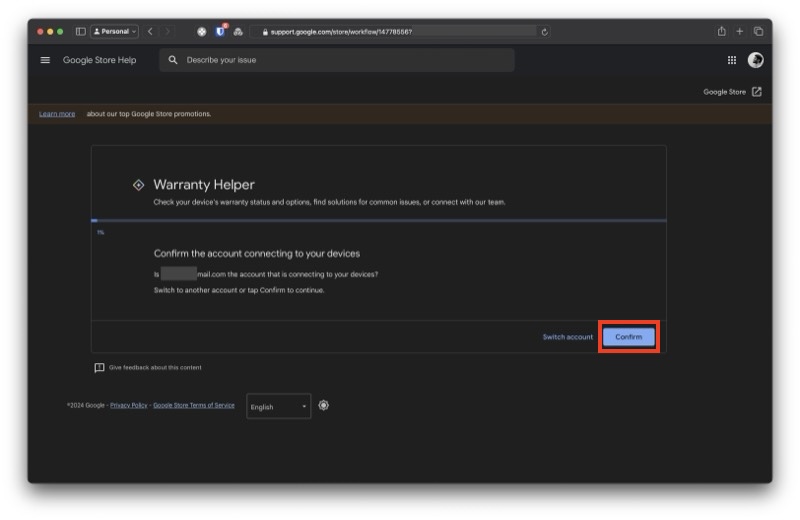The height and width of the screenshot is (520, 800).
Task: Click the Warranty Helper heading
Action: pyautogui.click(x=204, y=185)
